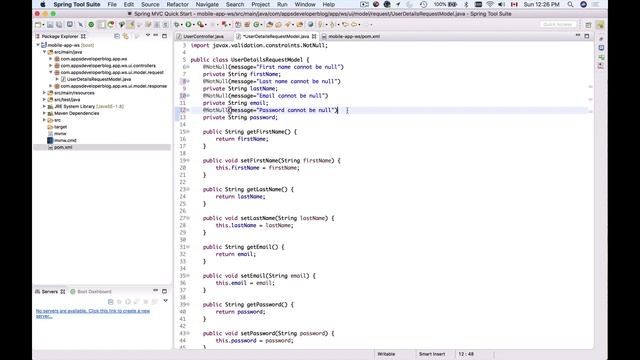Click the Writable status bar entry
The width and height of the screenshot is (640, 360).
(386, 354)
